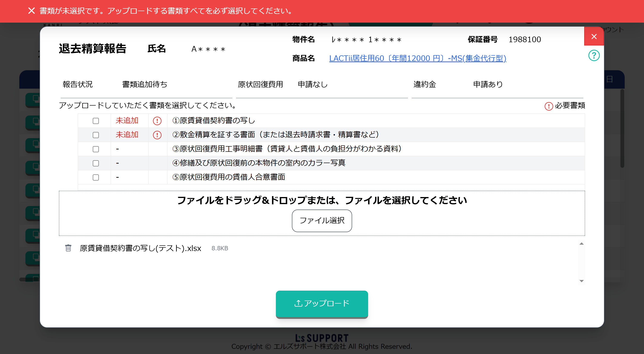The width and height of the screenshot is (644, 354).
Task: Mark the ⑤賃借人合意書面 checkbox
Action: pyautogui.click(x=96, y=177)
